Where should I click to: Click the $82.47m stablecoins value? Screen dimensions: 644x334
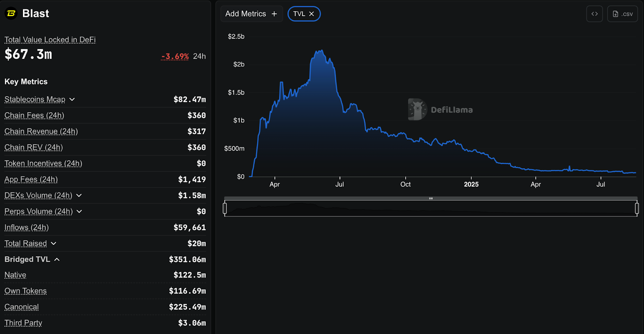click(190, 99)
